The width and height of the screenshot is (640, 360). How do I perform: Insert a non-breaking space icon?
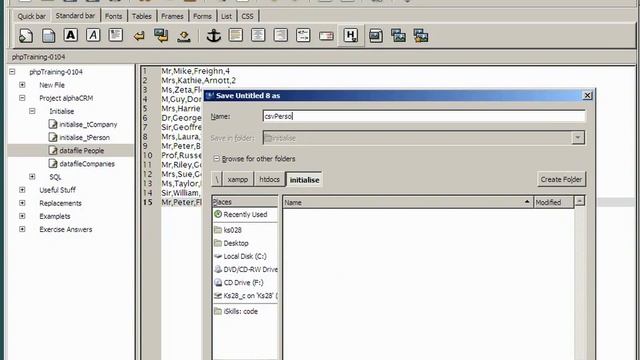tap(184, 37)
